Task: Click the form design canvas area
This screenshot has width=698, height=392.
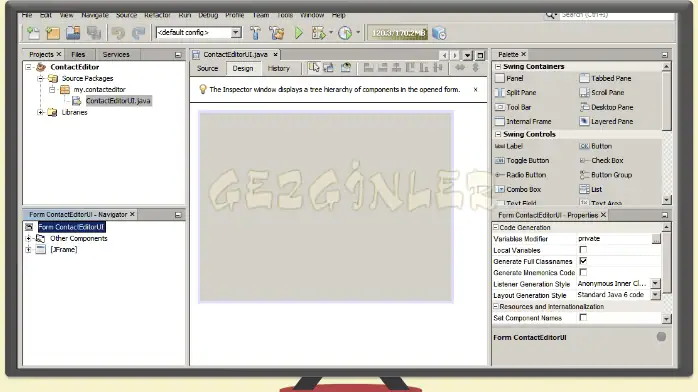Action: pos(326,207)
